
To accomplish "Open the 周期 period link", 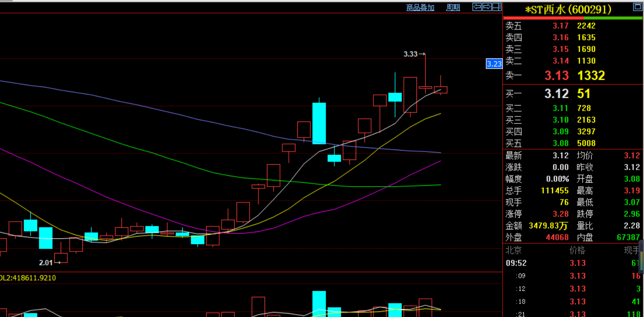I will coord(453,7).
